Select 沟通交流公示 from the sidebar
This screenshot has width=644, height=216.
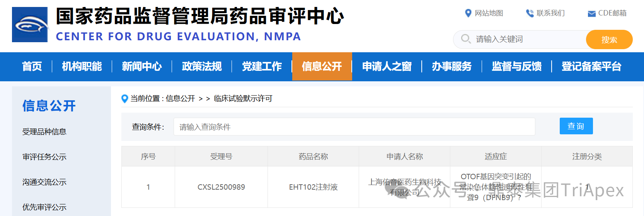pos(44,182)
